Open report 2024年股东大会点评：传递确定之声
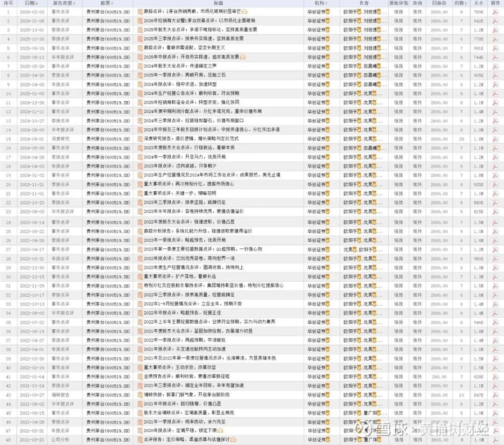This screenshot has height=445, width=504. click(x=180, y=66)
